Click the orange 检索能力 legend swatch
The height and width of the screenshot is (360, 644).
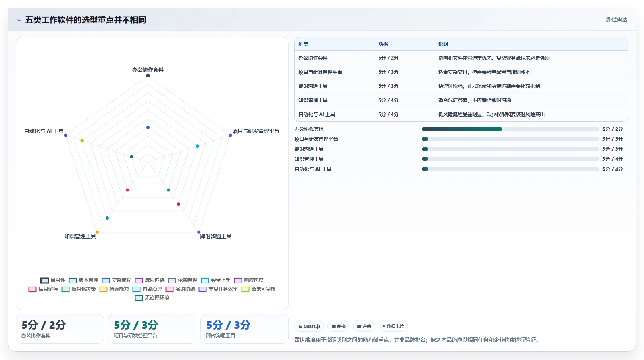[103, 289]
